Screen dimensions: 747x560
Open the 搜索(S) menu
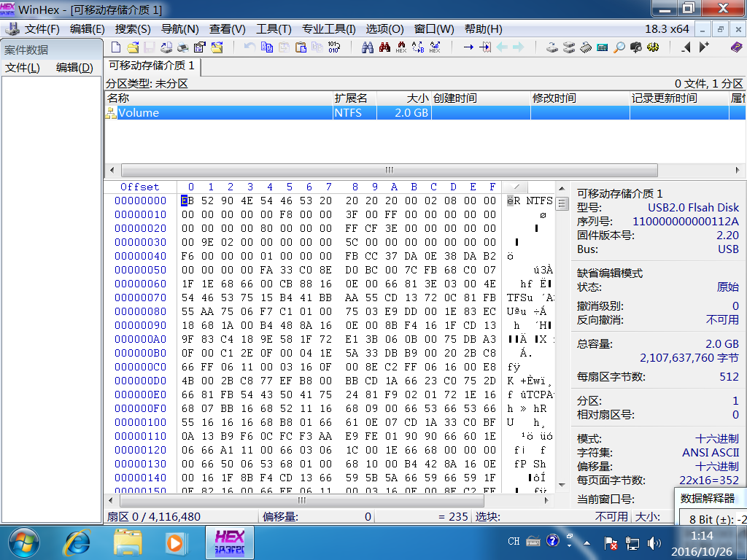pos(133,29)
